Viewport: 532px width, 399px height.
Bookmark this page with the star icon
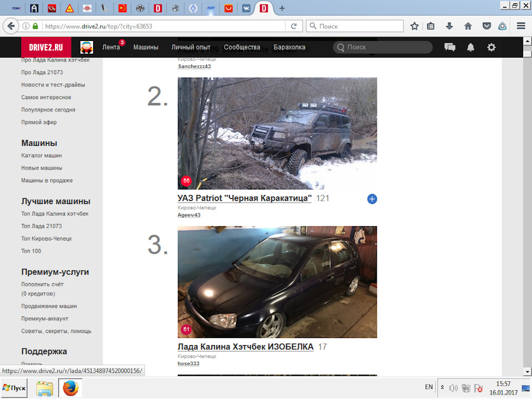click(415, 26)
